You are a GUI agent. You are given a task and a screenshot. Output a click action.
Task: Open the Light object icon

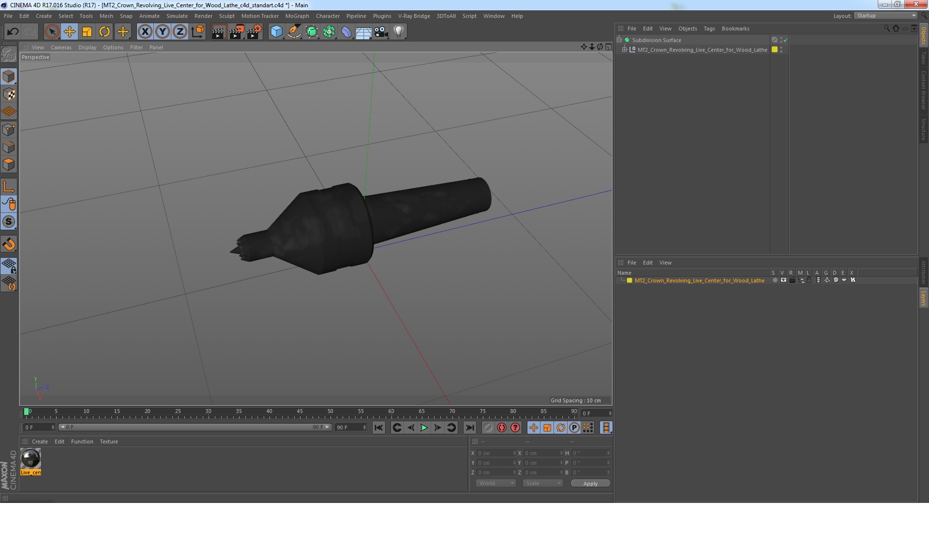coord(398,32)
